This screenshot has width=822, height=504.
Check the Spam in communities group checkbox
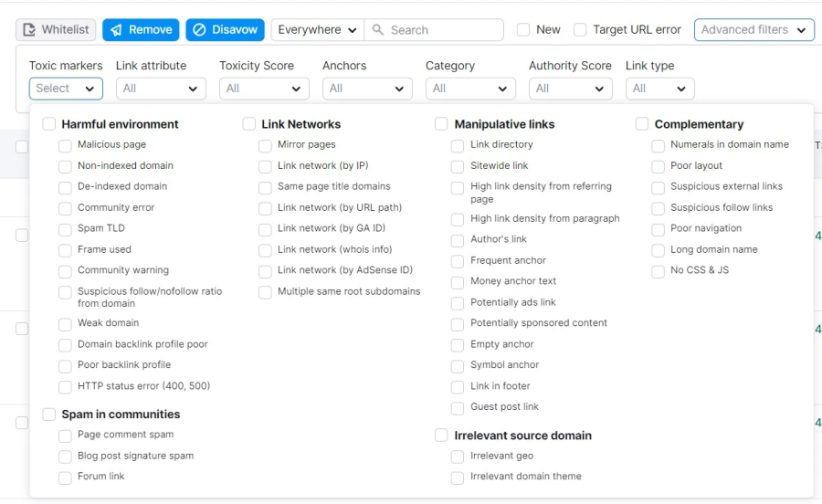point(48,415)
